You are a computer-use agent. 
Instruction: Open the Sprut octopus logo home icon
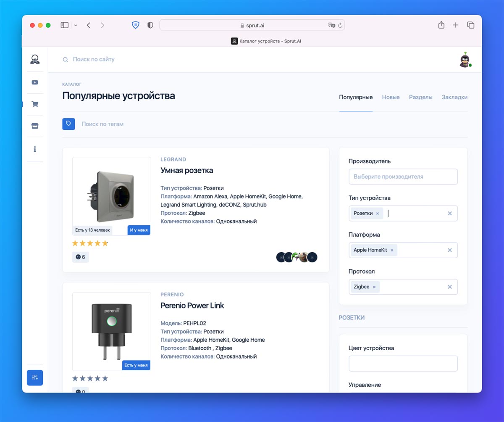click(x=35, y=59)
